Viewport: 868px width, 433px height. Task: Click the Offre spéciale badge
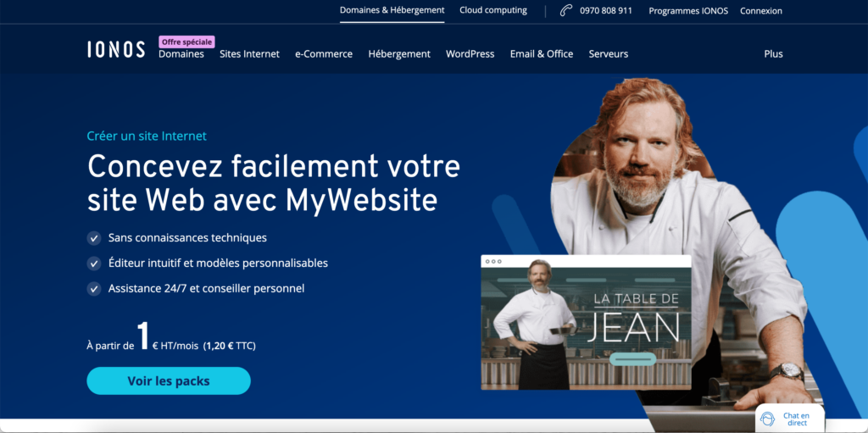186,42
